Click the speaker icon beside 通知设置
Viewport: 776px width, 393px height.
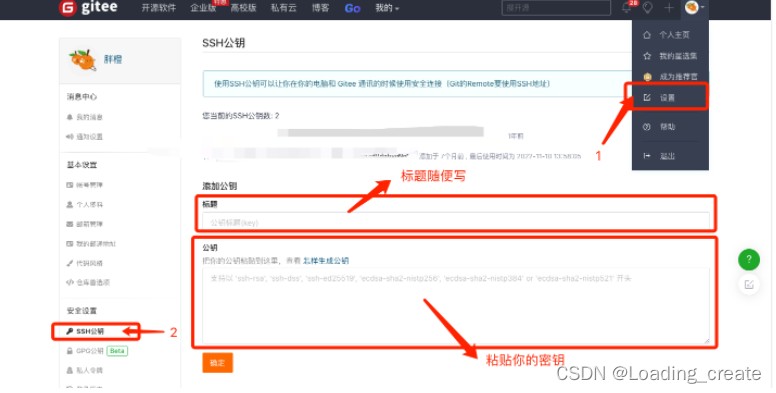point(70,137)
